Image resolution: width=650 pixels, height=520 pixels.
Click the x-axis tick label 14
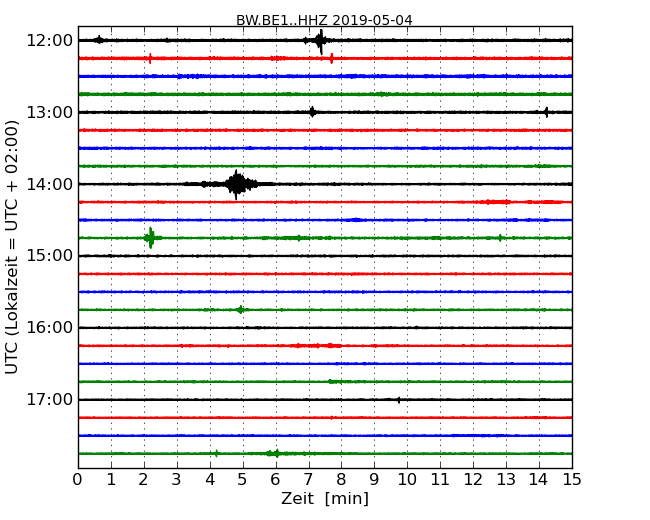[x=539, y=480]
